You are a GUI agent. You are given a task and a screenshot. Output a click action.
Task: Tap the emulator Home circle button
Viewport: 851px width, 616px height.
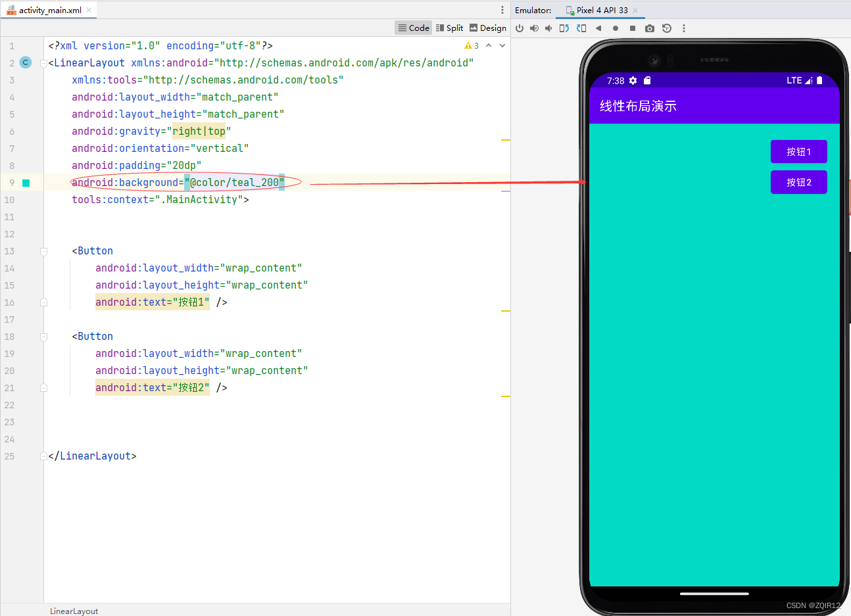coord(616,28)
